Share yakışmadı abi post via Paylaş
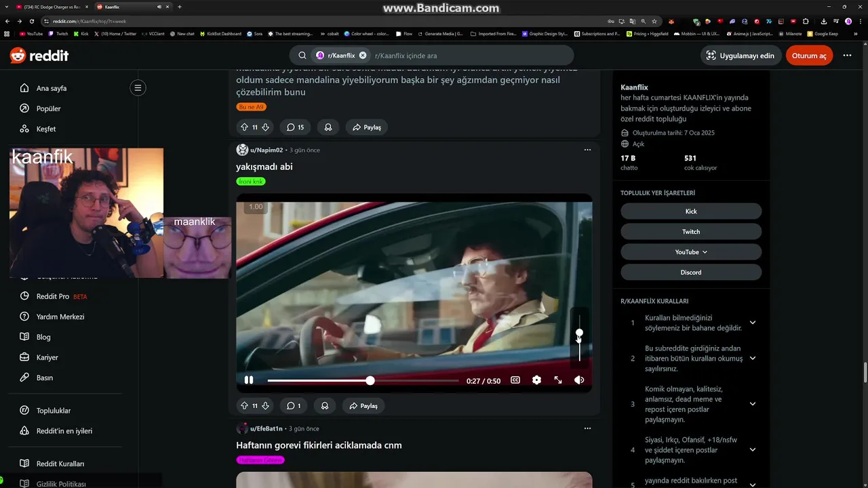Viewport: 868px width, 488px height. click(x=363, y=406)
